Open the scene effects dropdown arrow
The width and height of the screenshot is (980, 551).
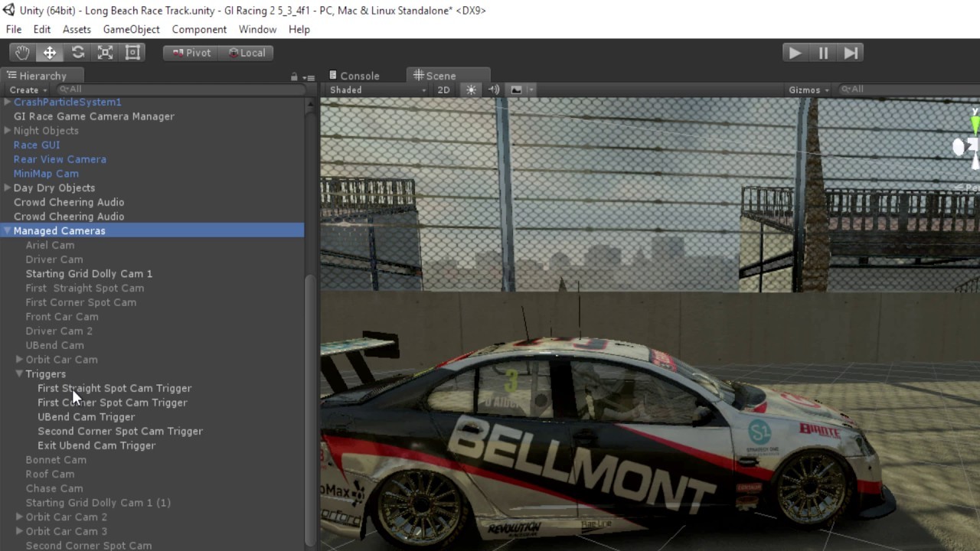coord(531,90)
